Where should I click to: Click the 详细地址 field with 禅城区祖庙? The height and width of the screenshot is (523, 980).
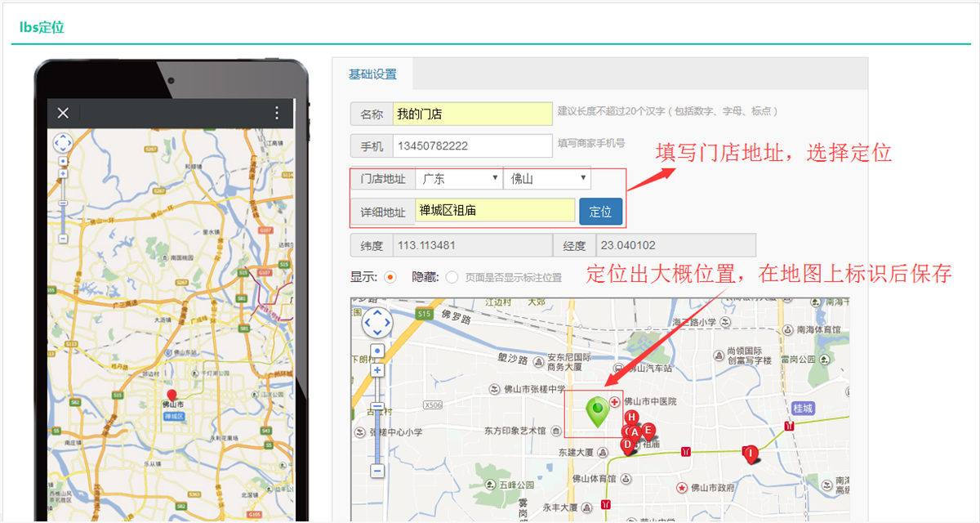click(495, 210)
